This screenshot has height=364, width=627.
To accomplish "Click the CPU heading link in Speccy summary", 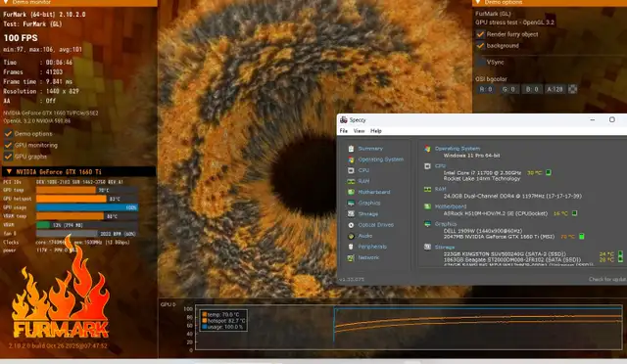I will click(440, 165).
